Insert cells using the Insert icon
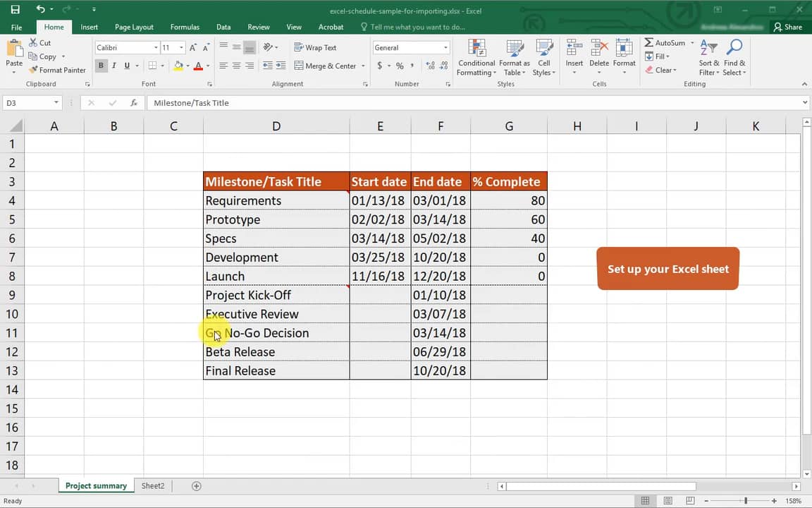812x508 pixels. [574, 47]
